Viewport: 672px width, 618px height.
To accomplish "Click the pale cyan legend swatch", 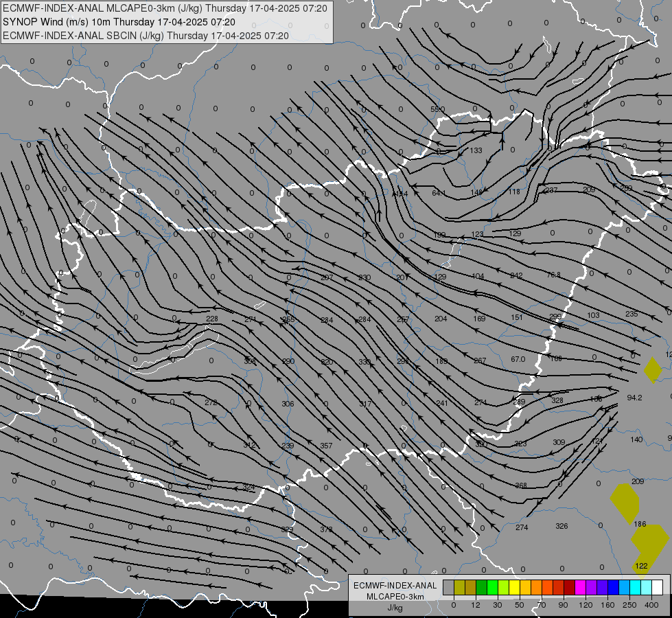I will (x=647, y=587).
